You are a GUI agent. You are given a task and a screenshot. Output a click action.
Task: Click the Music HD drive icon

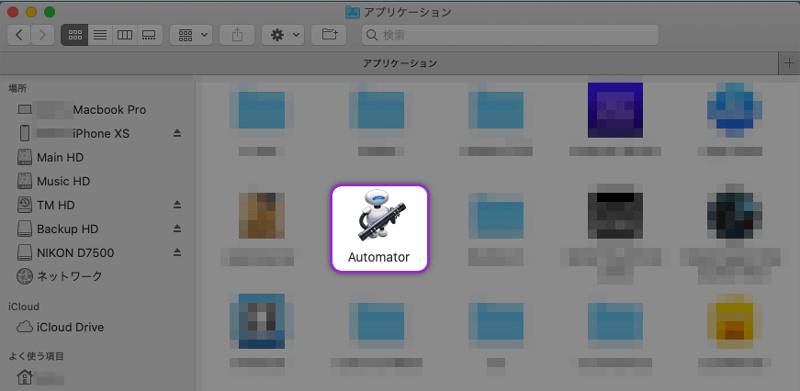pos(24,181)
